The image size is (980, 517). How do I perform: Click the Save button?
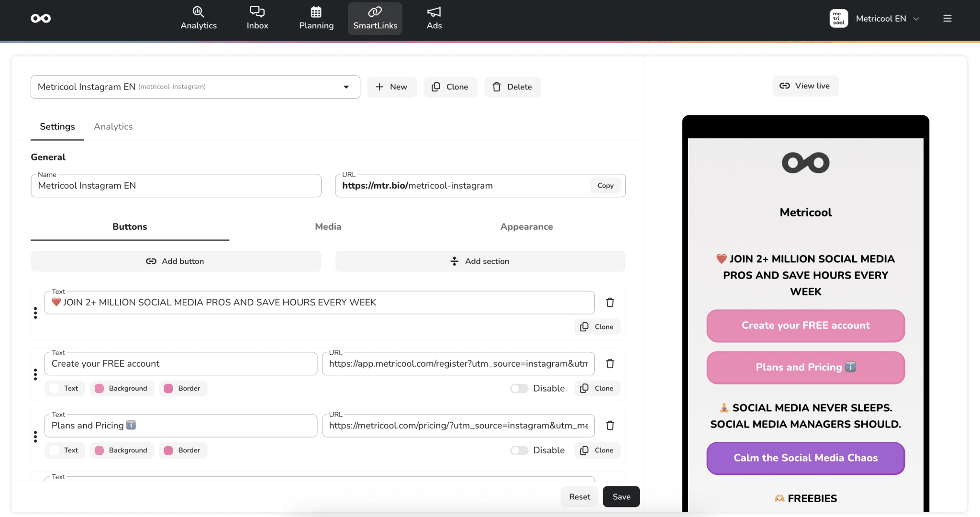[621, 497]
